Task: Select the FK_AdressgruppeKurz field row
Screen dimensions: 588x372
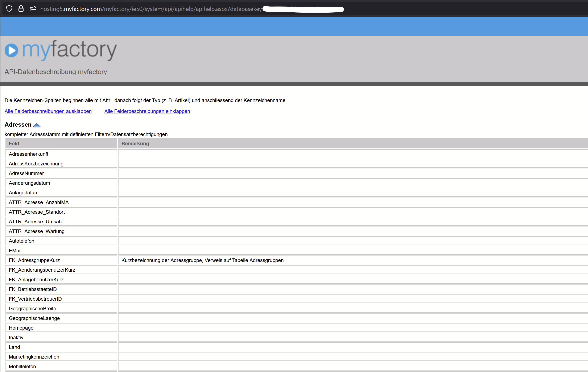Action: (x=34, y=260)
